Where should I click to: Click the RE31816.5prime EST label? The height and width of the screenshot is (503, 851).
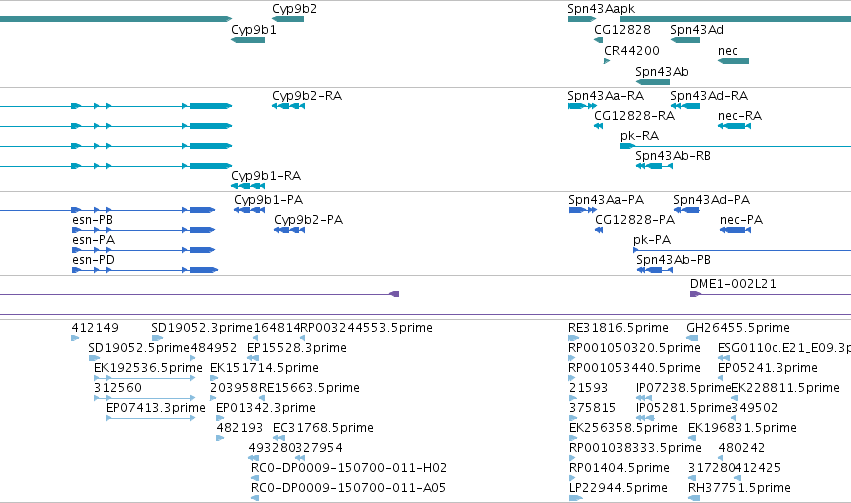click(x=618, y=328)
